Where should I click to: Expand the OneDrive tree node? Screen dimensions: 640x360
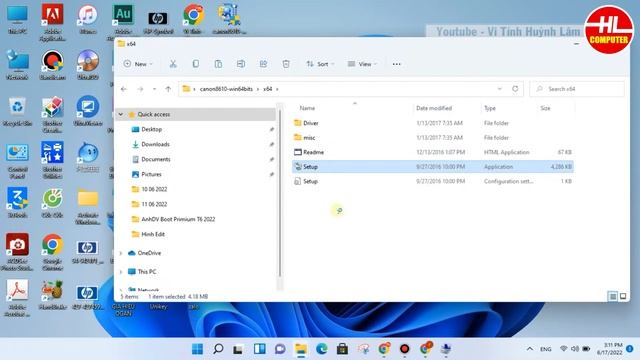121,253
